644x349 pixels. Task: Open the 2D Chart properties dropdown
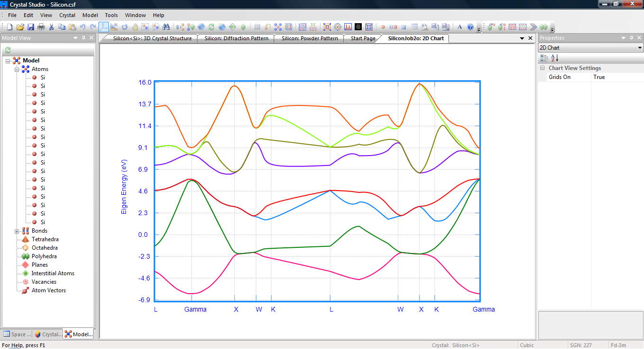tap(640, 48)
